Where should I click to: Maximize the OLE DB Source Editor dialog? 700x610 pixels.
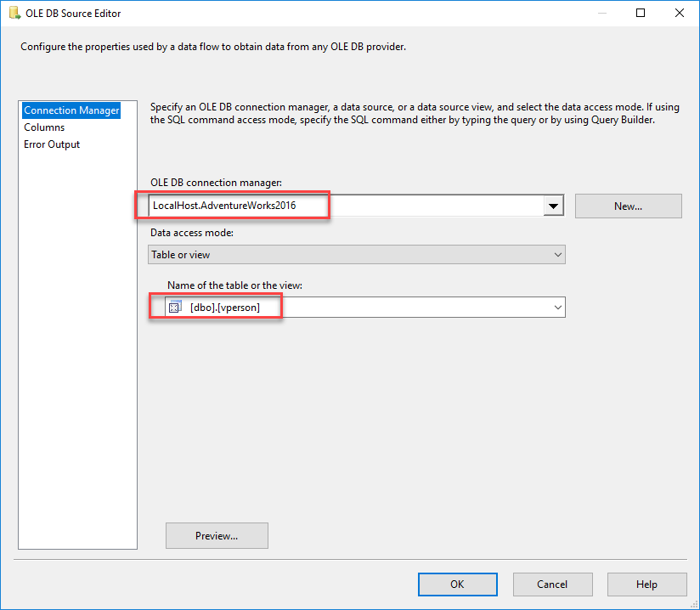point(641,14)
